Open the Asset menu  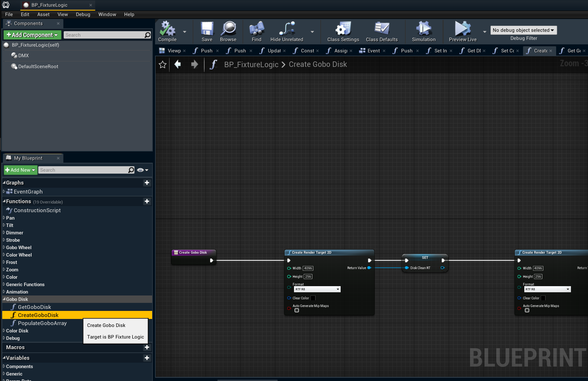(43, 14)
